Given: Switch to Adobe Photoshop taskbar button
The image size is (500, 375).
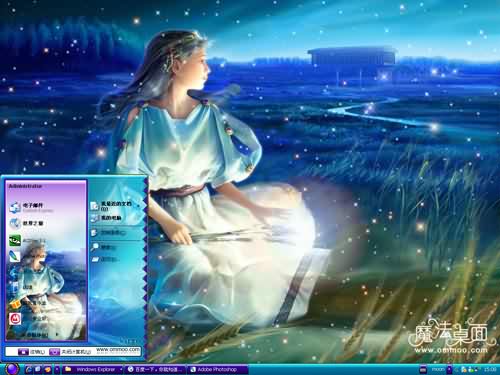Looking at the screenshot, I should [x=217, y=369].
